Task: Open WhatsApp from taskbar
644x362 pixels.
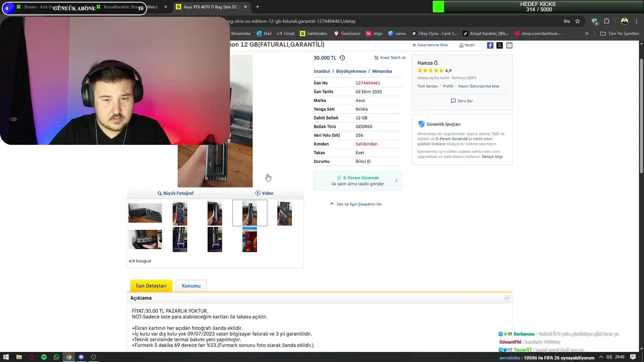Action: click(56, 357)
